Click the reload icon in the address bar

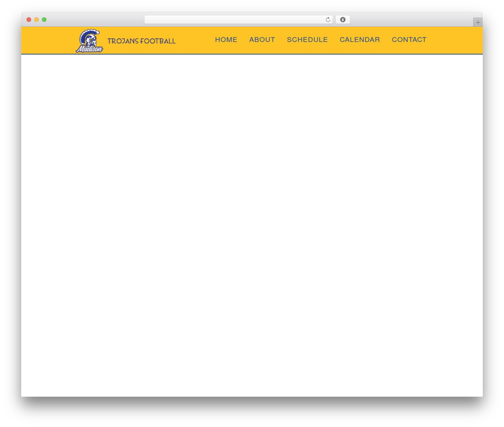(328, 20)
